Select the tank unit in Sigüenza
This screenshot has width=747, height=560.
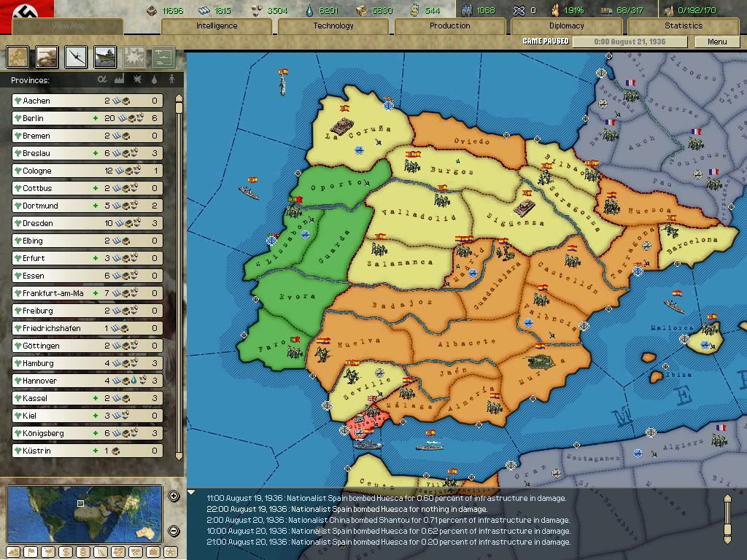[x=524, y=208]
